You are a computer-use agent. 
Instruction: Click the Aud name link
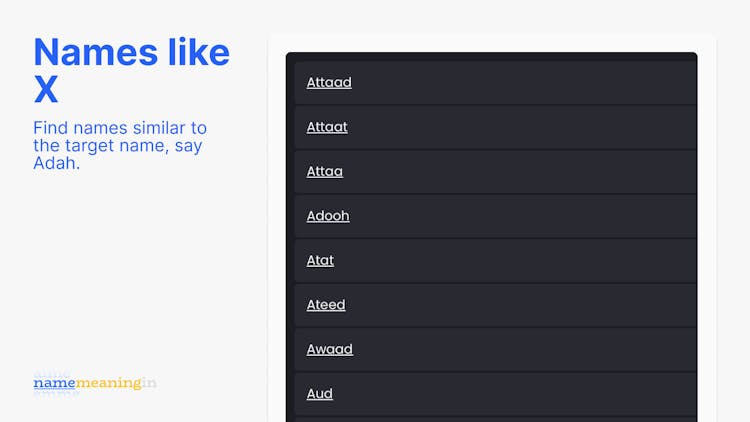[x=319, y=394]
